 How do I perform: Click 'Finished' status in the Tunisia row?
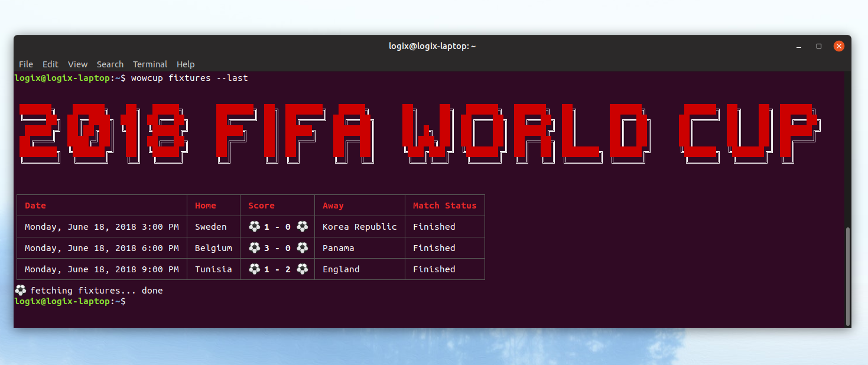434,269
